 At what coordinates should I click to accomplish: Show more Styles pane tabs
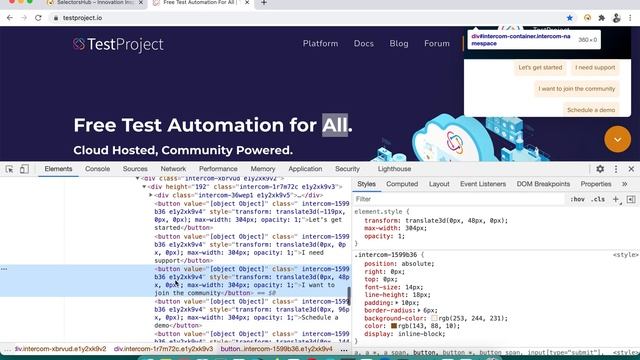click(x=624, y=184)
